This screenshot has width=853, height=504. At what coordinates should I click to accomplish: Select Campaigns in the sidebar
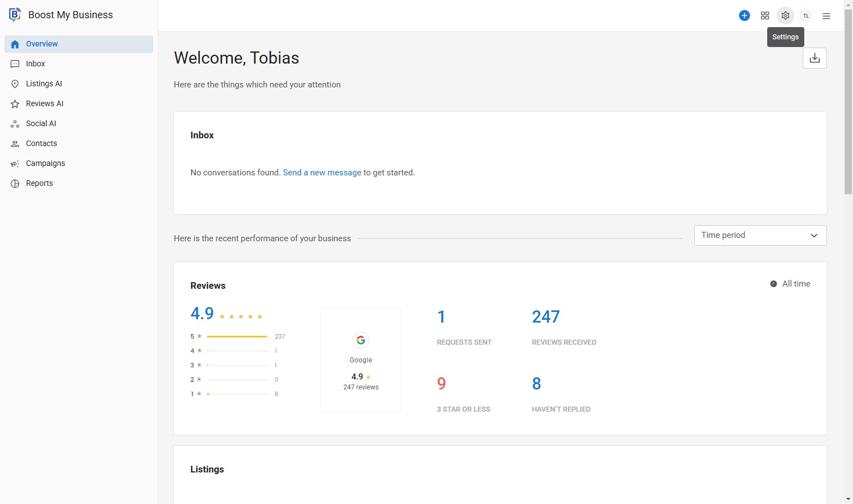click(x=45, y=163)
